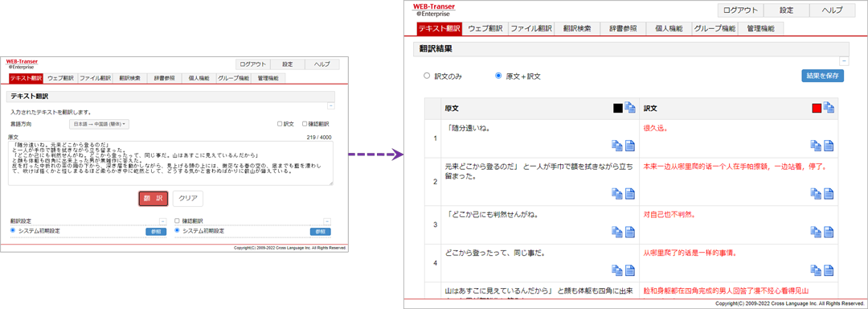The width and height of the screenshot is (868, 309).
Task: Open ウェブ翻訳 tab in input window
Action: [x=59, y=78]
